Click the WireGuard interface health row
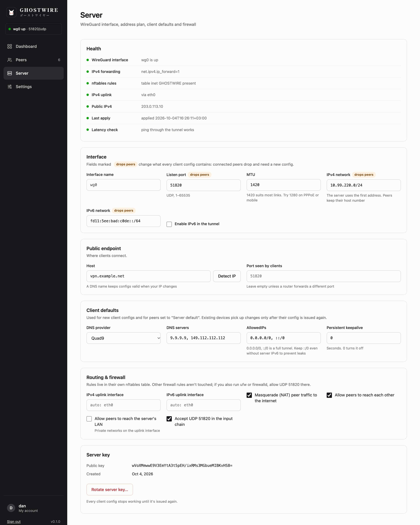 [x=244, y=60]
